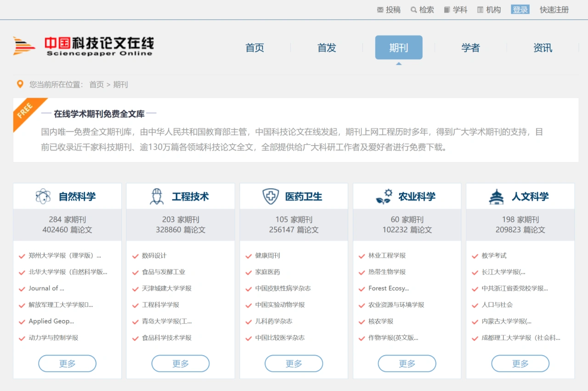Open the 农业科学 category heading
588x391 pixels.
pos(417,196)
